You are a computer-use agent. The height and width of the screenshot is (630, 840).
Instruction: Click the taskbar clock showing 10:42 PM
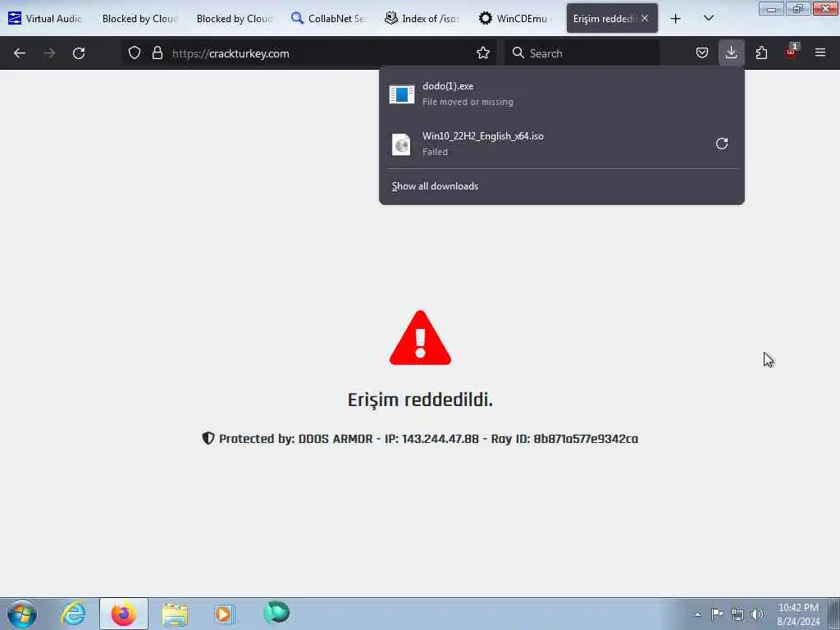click(798, 614)
